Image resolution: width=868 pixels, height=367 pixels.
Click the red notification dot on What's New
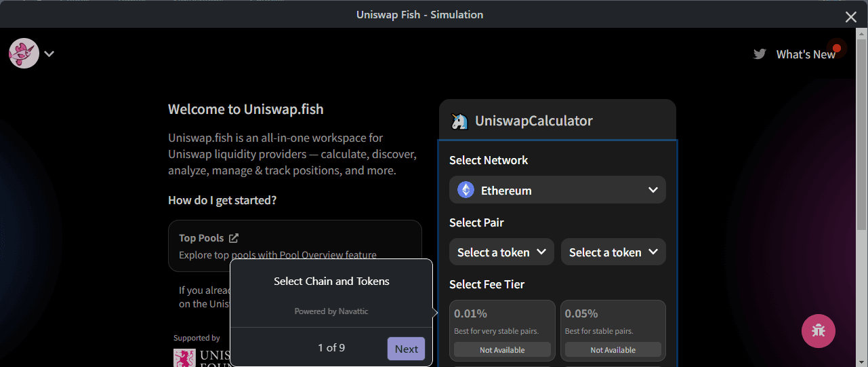click(x=837, y=48)
